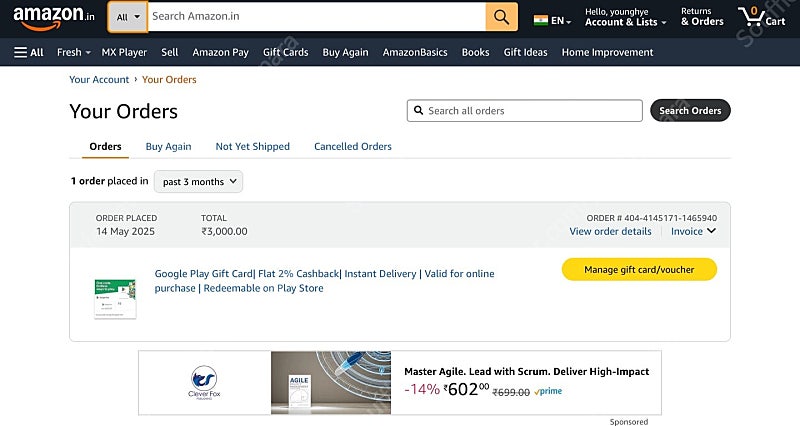Image resolution: width=800 pixels, height=426 pixels.
Task: Switch to Cancelled Orders tab
Action: (353, 146)
